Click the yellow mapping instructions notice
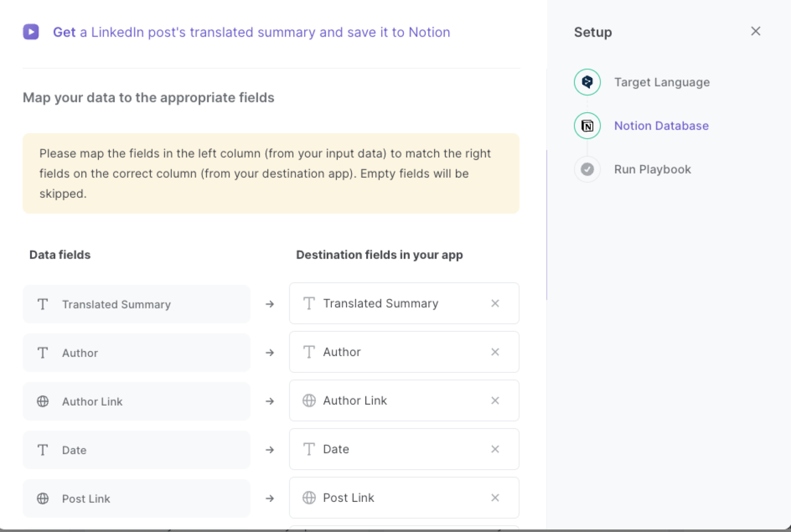 click(271, 174)
